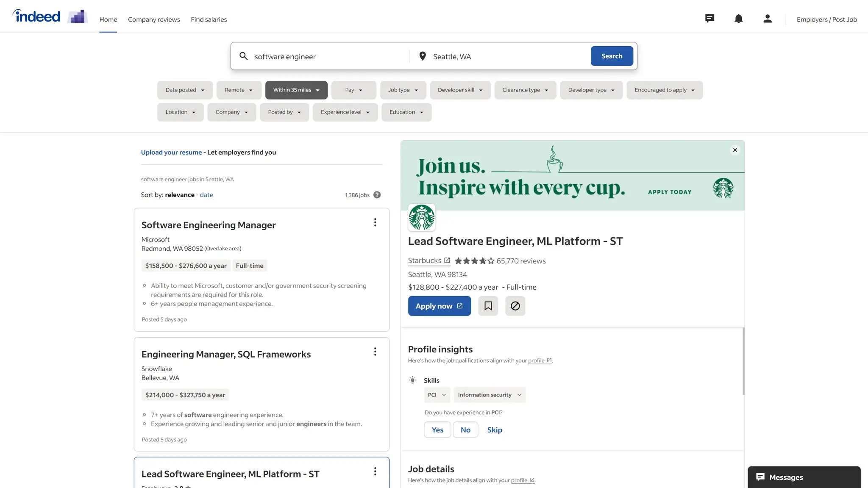Open the Encouraged to apply filter
Image resolution: width=868 pixels, height=488 pixels.
click(665, 90)
